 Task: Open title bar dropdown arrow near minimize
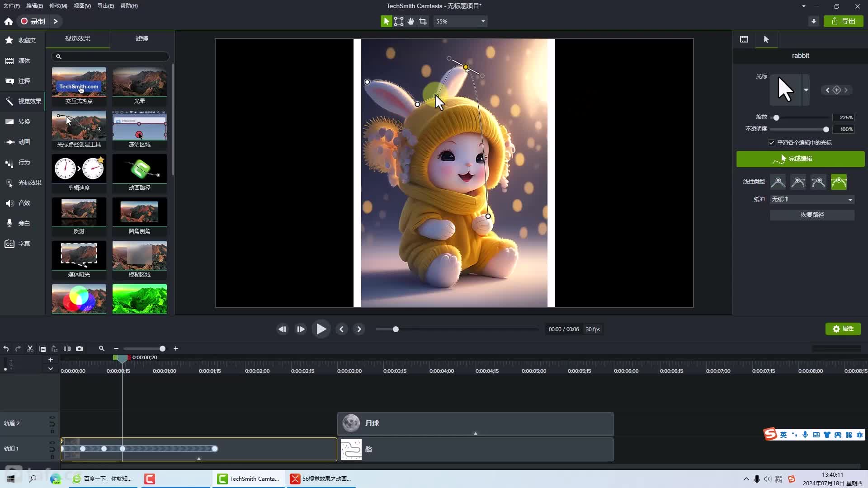803,6
